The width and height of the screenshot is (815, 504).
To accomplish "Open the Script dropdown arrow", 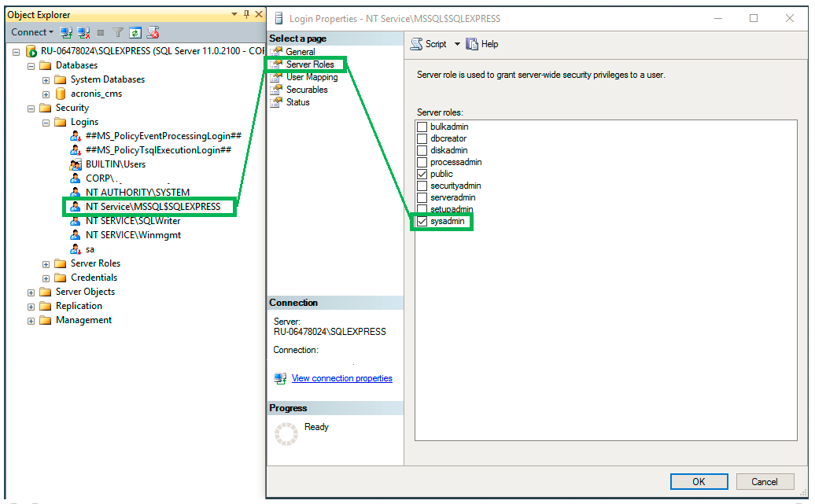I will 457,44.
